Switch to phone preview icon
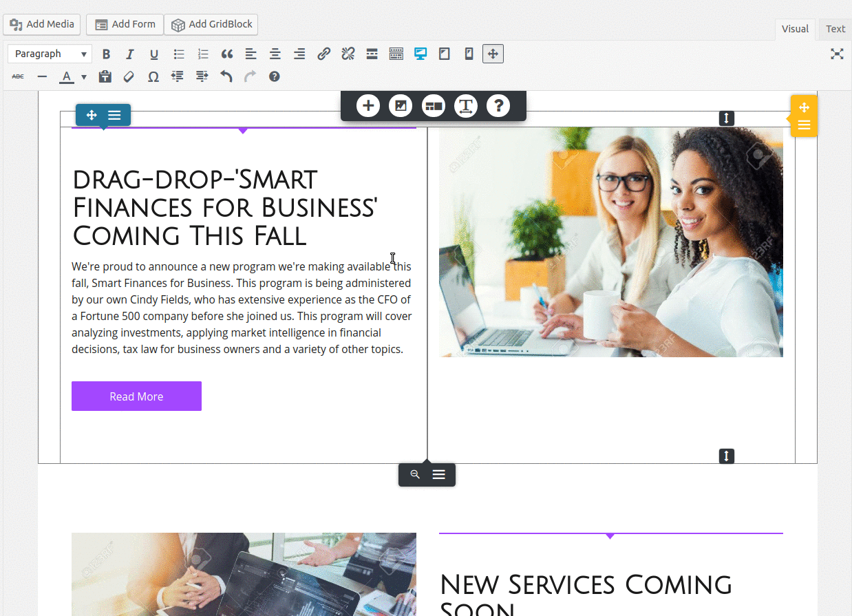Image resolution: width=852 pixels, height=616 pixels. pyautogui.click(x=469, y=54)
